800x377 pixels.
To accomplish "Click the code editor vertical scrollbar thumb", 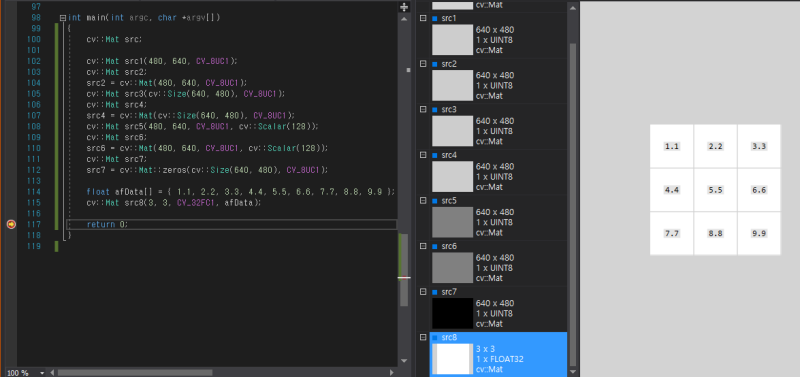I will click(404, 270).
